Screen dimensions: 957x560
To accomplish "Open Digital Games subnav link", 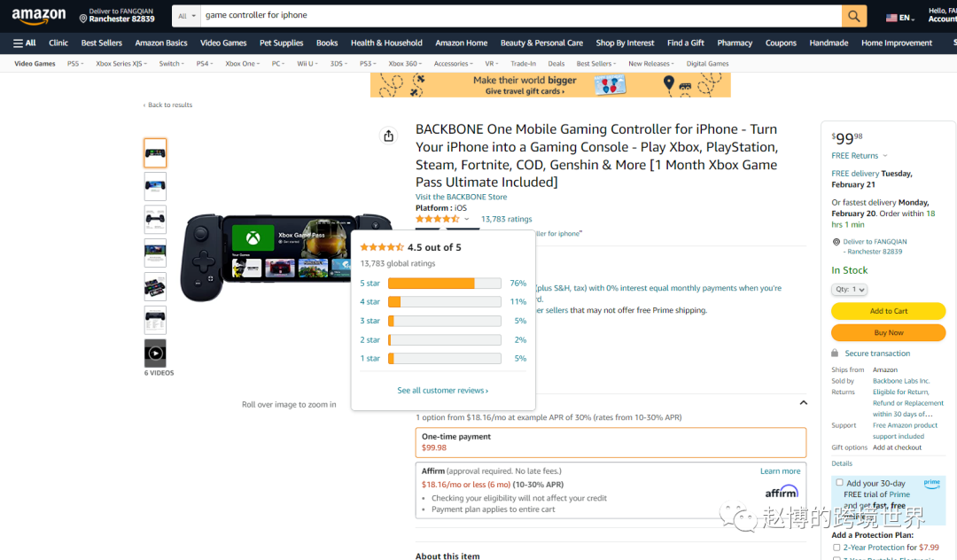I will (x=707, y=64).
